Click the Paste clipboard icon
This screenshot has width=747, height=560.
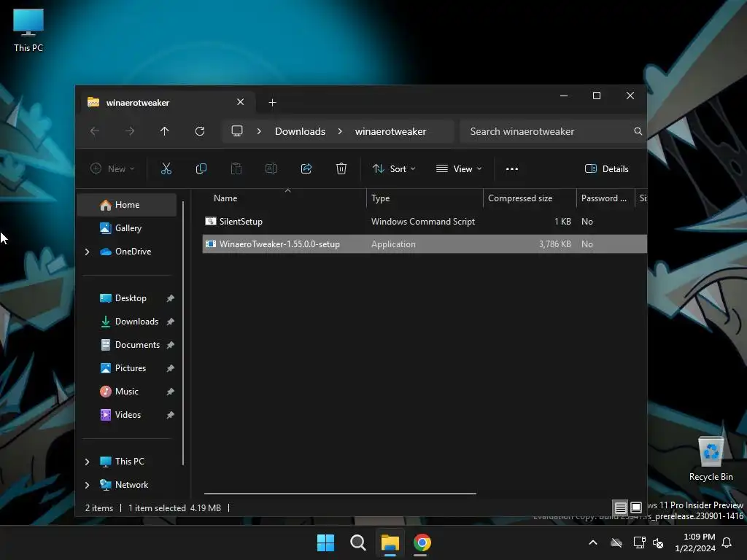coord(236,168)
